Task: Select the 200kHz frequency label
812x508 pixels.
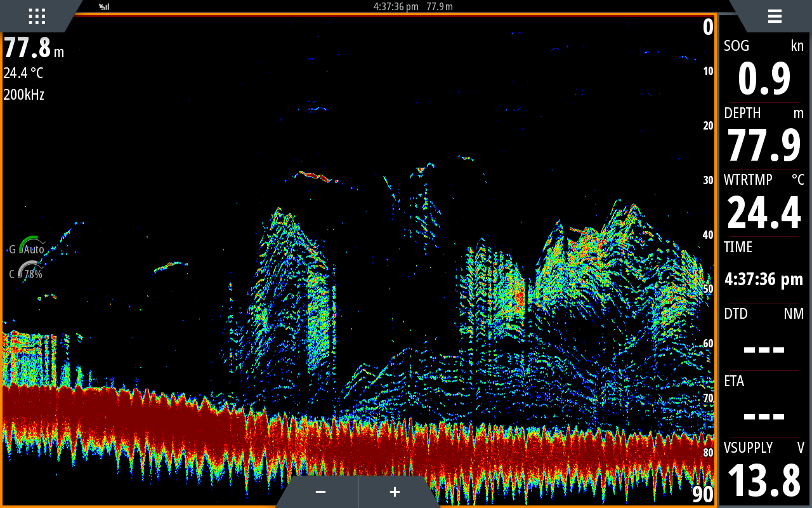Action: pyautogui.click(x=24, y=95)
